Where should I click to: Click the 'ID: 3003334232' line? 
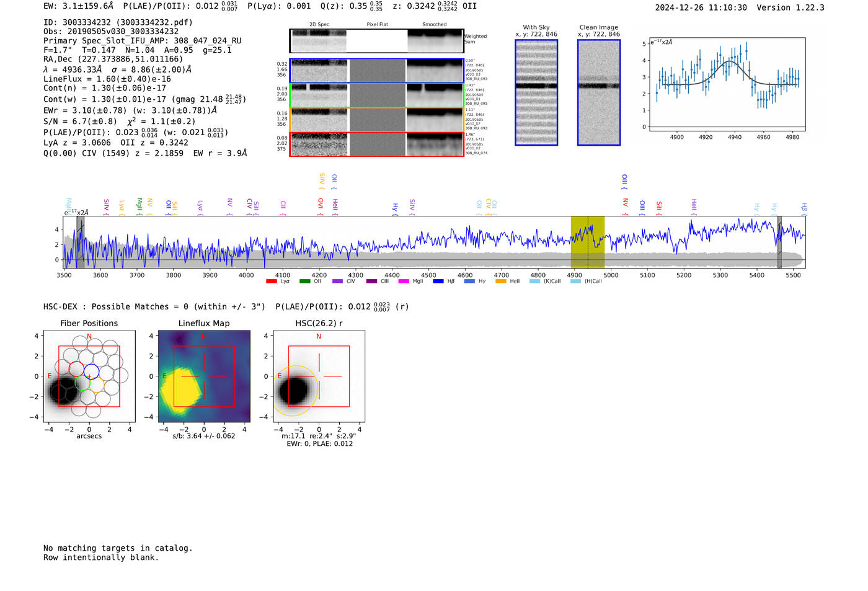(x=118, y=22)
